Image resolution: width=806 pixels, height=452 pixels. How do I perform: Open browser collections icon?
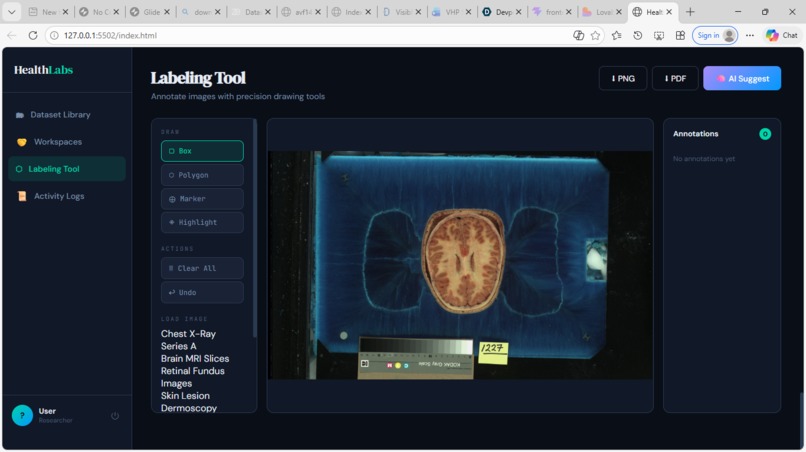[680, 35]
